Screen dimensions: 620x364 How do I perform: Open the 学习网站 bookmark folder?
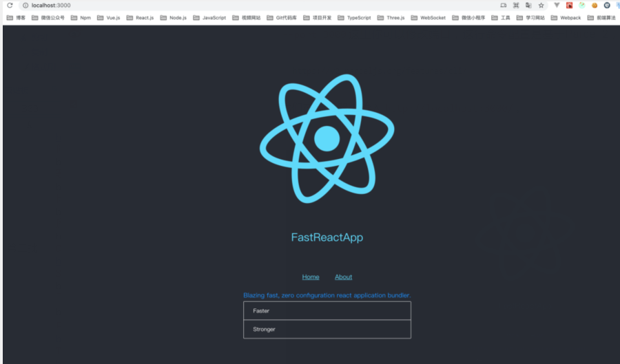coord(530,18)
